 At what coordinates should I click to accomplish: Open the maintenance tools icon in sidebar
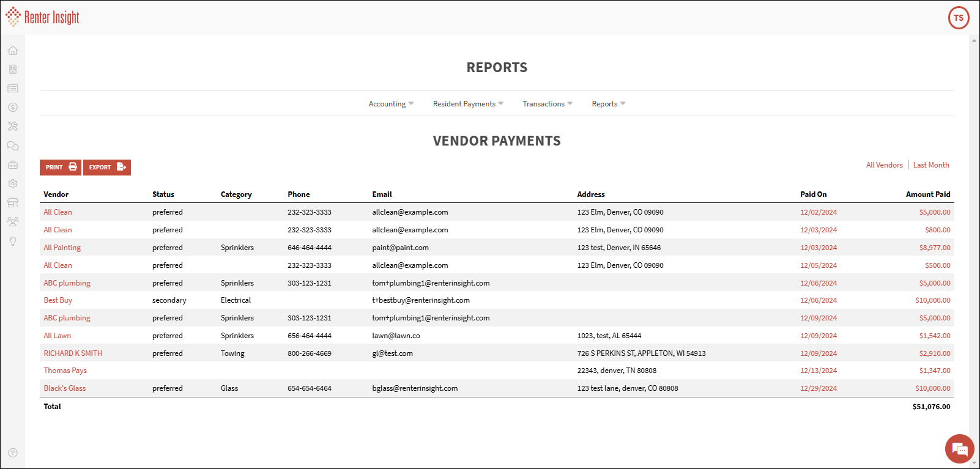[x=13, y=127]
